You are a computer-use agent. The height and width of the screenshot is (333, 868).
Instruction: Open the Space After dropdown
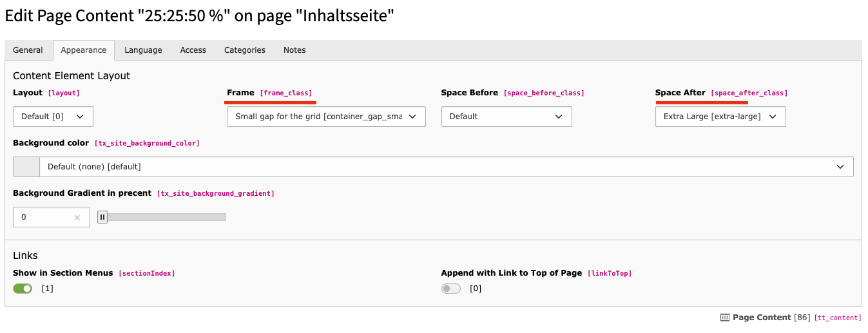click(x=720, y=117)
